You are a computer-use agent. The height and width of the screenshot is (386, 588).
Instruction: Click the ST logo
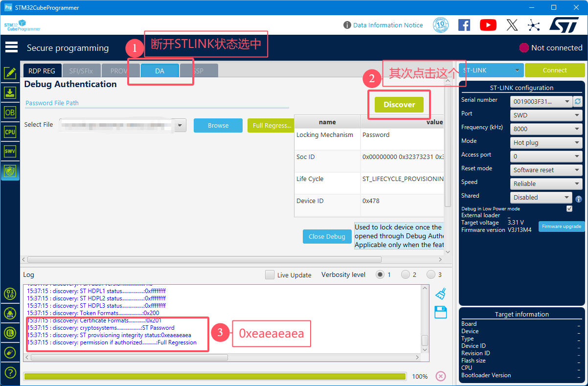click(x=564, y=25)
